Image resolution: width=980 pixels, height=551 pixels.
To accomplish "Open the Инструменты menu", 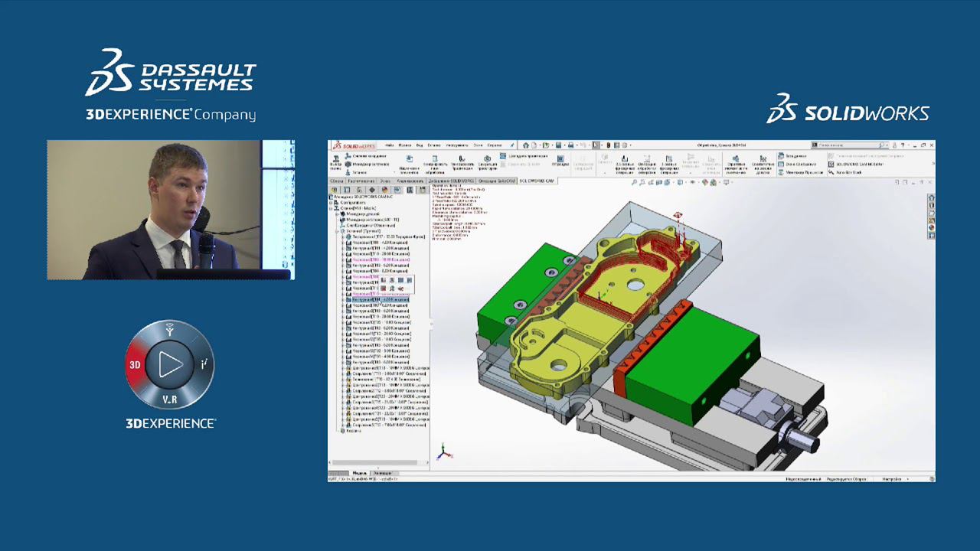I will coord(457,145).
